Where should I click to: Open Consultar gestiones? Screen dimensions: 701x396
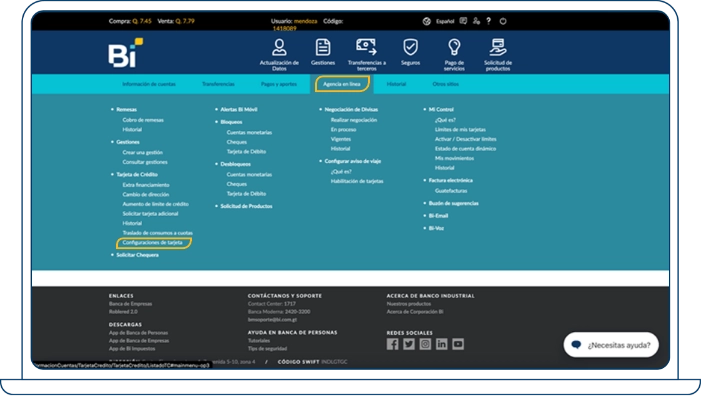tap(145, 162)
